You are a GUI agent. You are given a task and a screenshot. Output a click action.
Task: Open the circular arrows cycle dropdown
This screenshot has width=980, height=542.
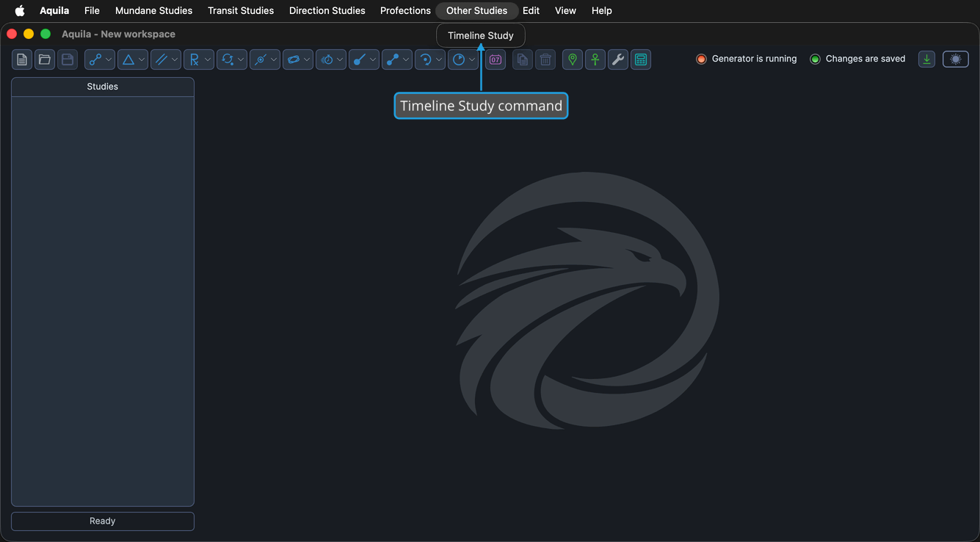pyautogui.click(x=232, y=59)
